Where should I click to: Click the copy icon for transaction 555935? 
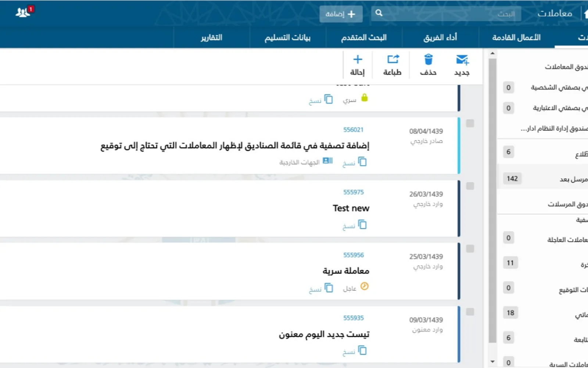(362, 350)
